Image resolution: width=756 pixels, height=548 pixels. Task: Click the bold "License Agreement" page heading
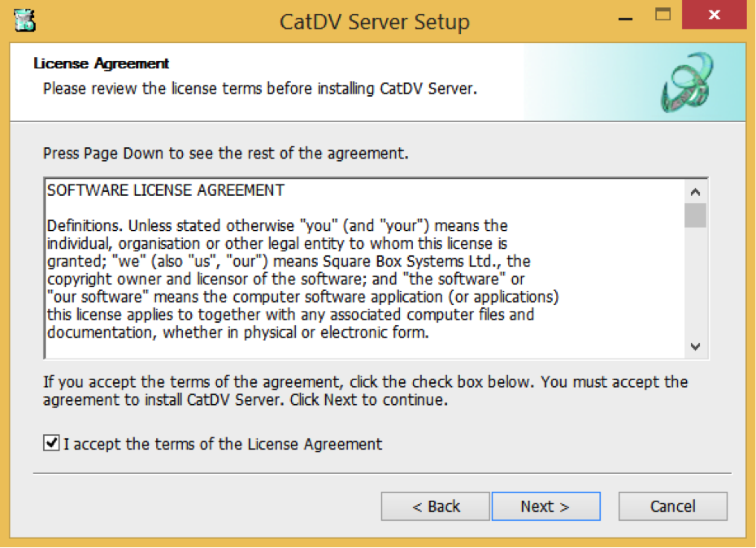point(102,63)
